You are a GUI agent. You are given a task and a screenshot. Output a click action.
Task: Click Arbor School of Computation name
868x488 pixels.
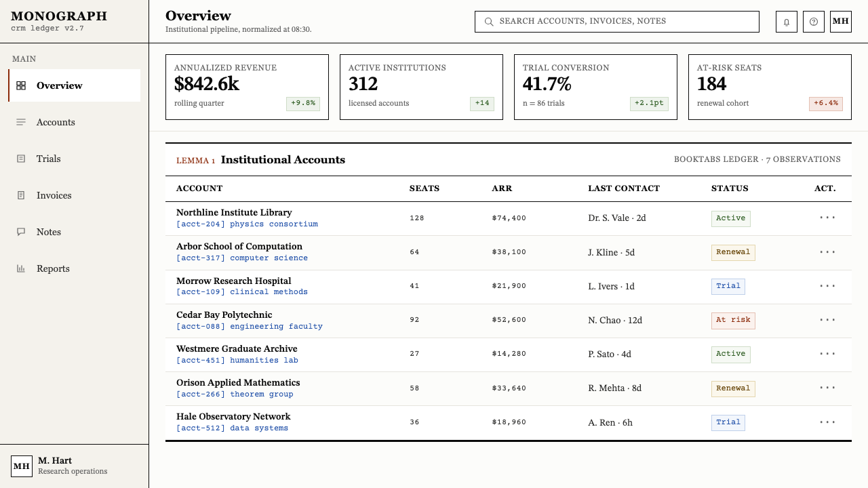(239, 247)
